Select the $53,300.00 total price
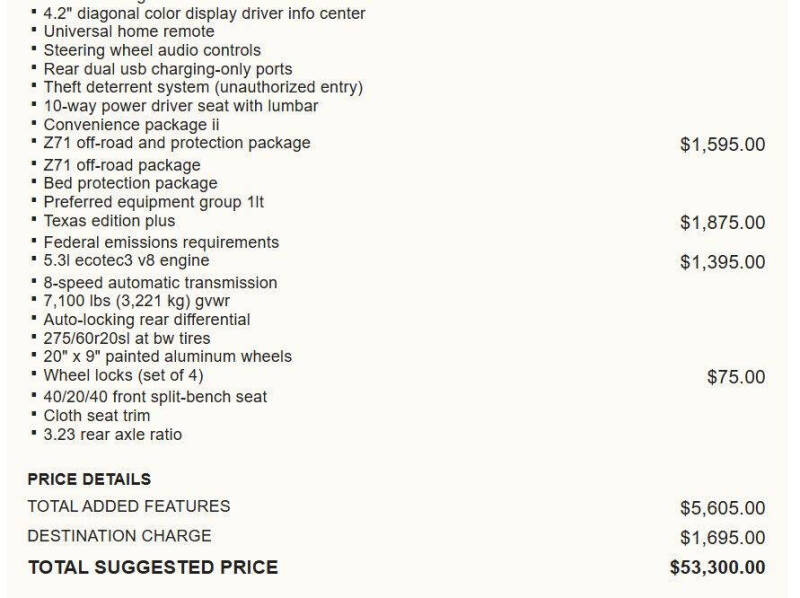The image size is (800, 598). (x=717, y=567)
